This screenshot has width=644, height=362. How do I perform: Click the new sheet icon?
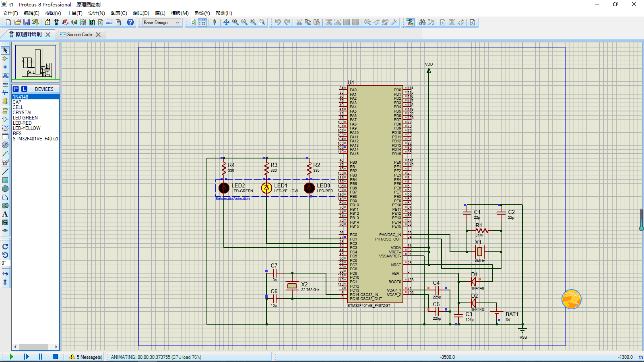point(443,22)
